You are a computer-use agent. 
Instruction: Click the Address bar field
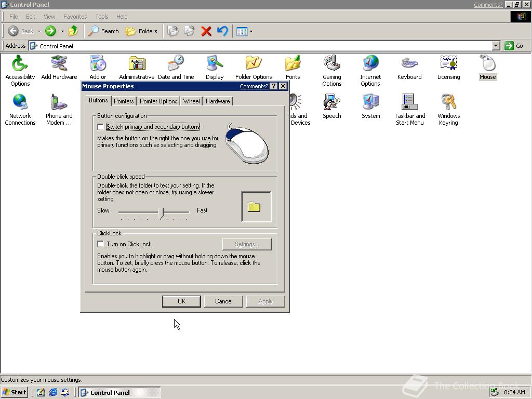[260, 46]
